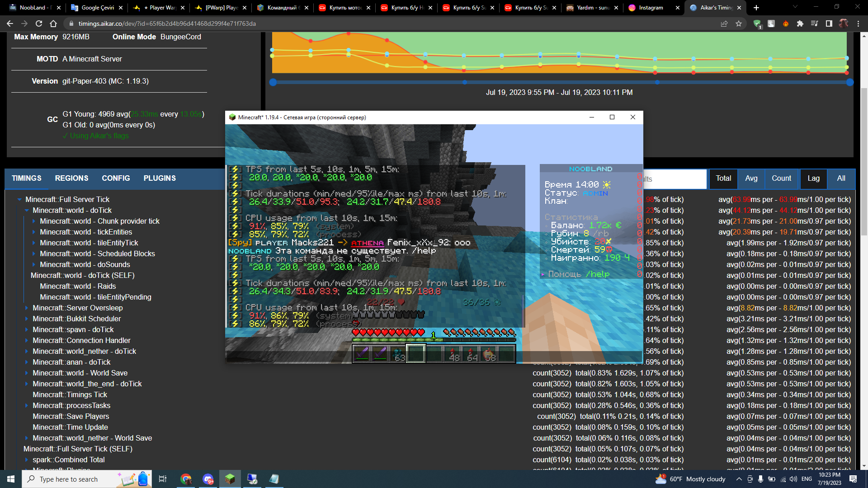The image size is (868, 488).
Task: Switch to the Instagram tab
Action: pos(651,8)
